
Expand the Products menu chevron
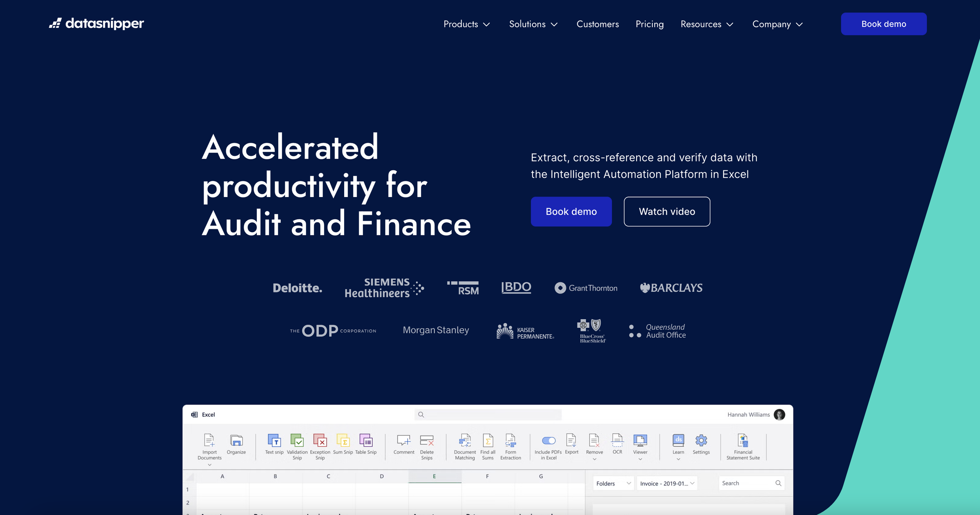(486, 24)
